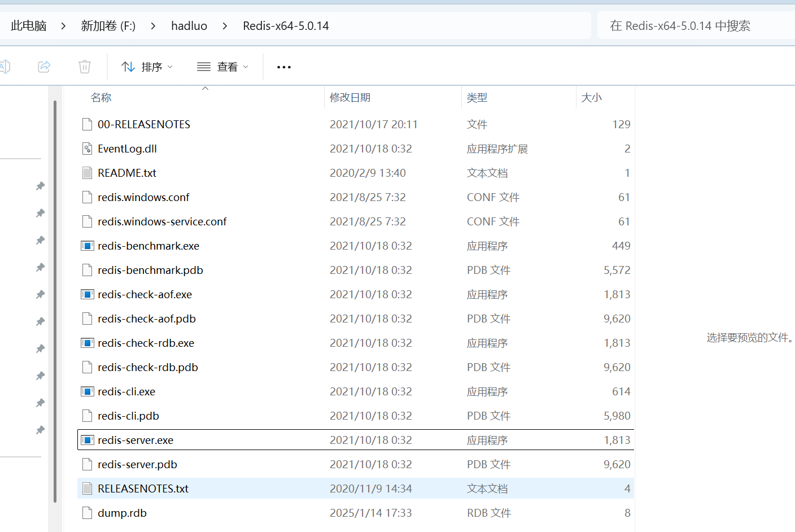Image resolution: width=795 pixels, height=532 pixels.
Task: Click the redis-benchmark.pdb file icon
Action: [87, 270]
